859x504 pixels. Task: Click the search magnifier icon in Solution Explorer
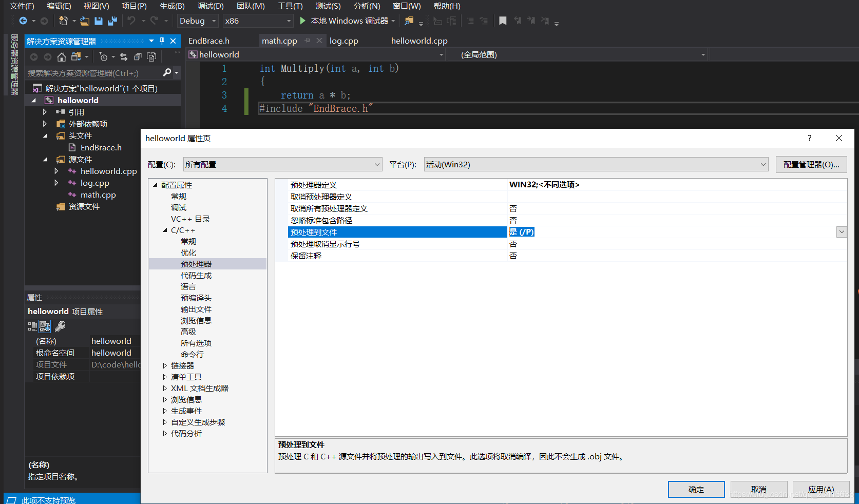[x=167, y=73]
